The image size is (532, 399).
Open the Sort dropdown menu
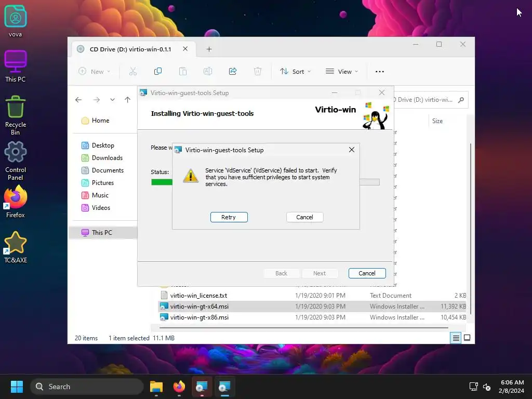pos(295,71)
